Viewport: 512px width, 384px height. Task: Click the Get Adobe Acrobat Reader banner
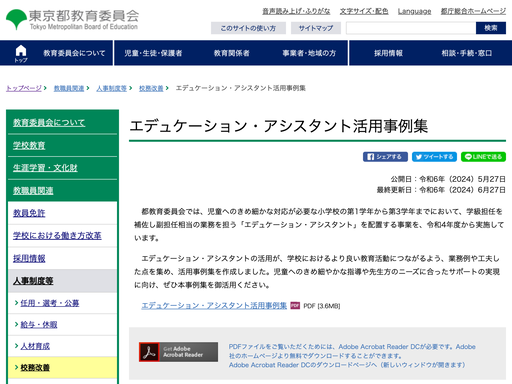tap(178, 352)
